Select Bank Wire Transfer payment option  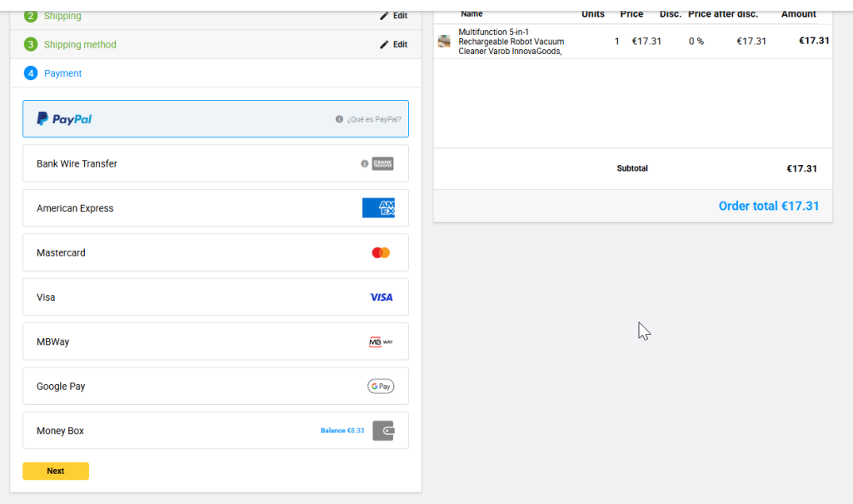coord(77,164)
